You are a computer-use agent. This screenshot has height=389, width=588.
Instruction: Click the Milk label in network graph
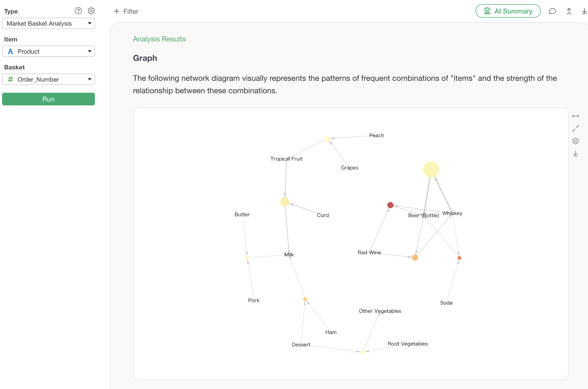289,255
